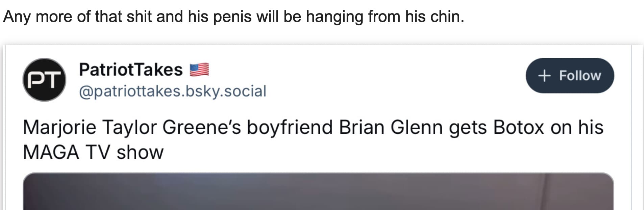644x210 pixels.
Task: Click "bsky.social" part of the handle
Action: click(226, 91)
